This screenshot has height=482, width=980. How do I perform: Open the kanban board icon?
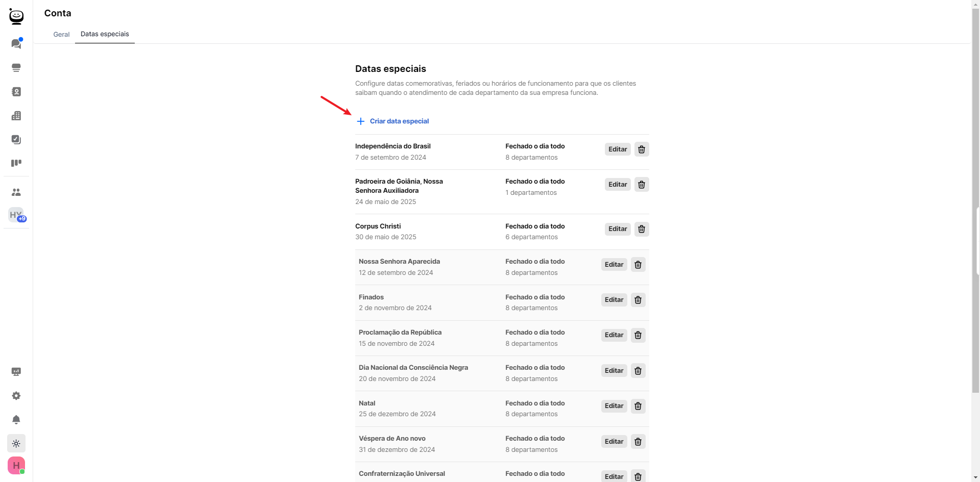pyautogui.click(x=16, y=163)
